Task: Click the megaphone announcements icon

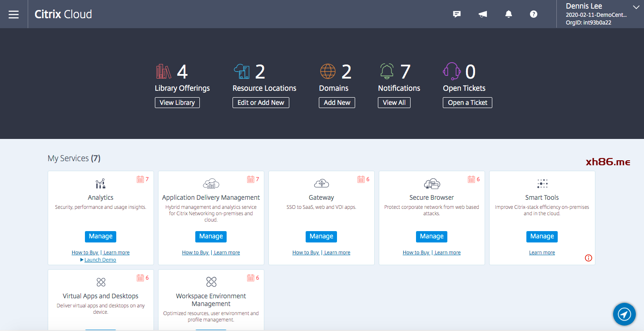Action: tap(483, 14)
